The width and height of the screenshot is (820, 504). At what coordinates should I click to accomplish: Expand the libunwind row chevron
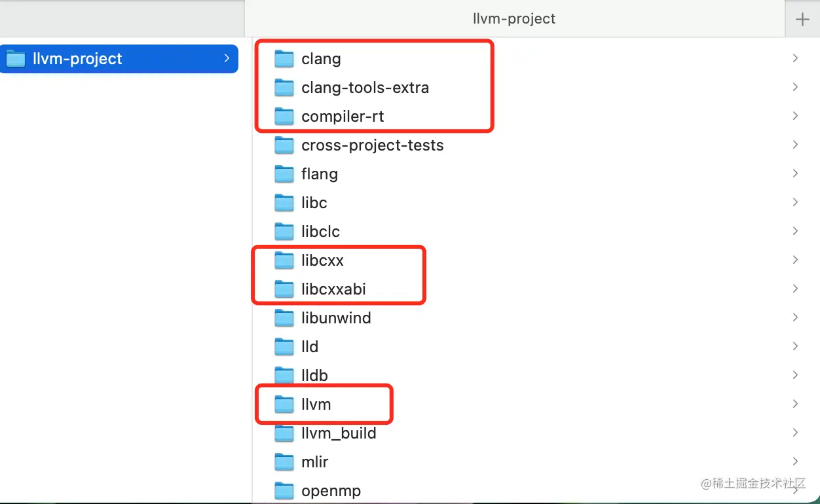pos(794,317)
